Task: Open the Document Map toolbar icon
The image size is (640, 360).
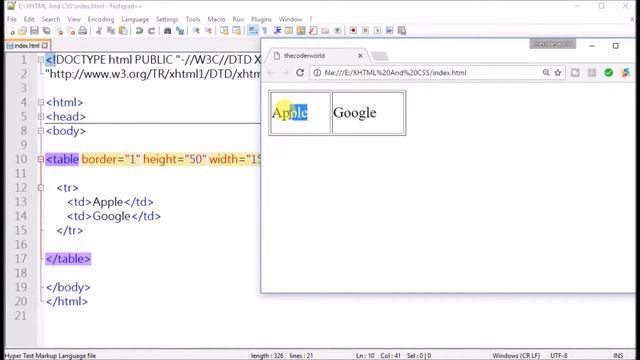Action: tap(301, 31)
